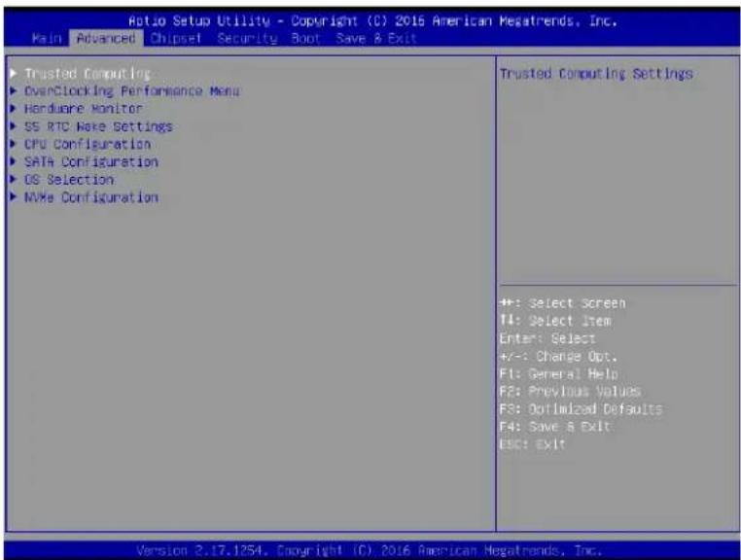The image size is (741, 560).
Task: Open NVMe Configuration submenu
Action: (91, 197)
